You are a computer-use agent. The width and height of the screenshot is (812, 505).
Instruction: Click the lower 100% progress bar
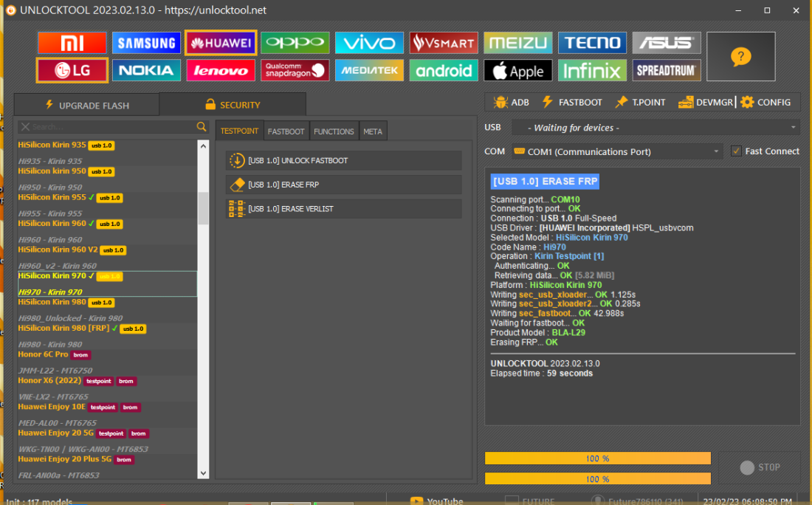(x=598, y=479)
